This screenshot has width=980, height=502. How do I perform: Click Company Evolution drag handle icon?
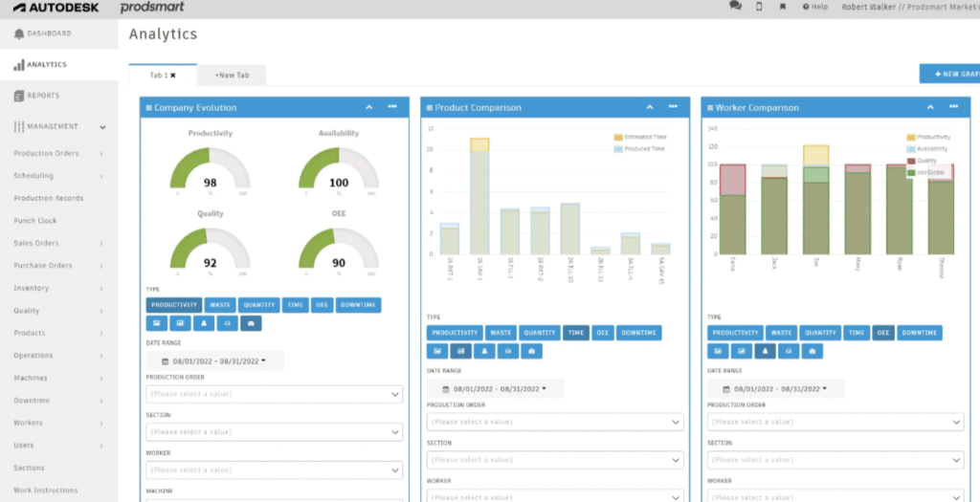coord(148,107)
